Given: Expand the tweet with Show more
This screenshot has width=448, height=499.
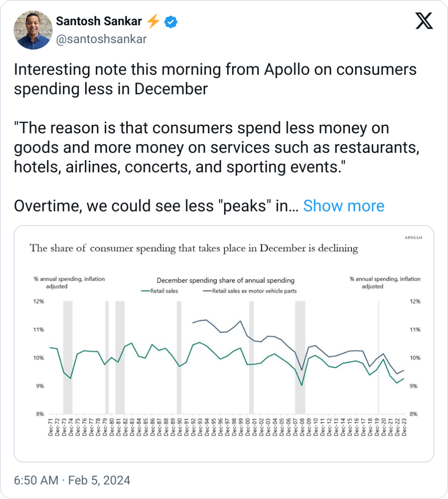Looking at the screenshot, I should pyautogui.click(x=343, y=206).
